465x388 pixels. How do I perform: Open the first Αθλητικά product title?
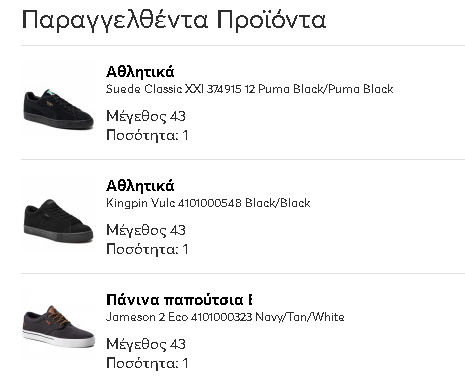[140, 72]
